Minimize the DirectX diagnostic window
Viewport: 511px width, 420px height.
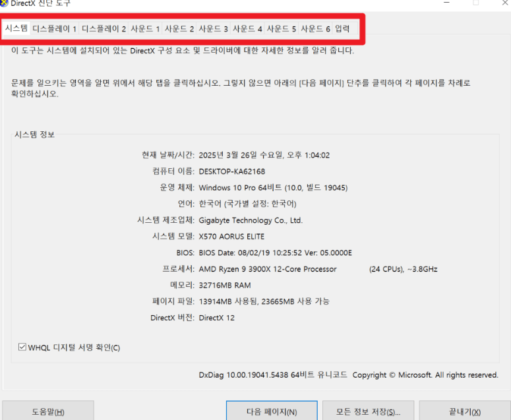447,3
